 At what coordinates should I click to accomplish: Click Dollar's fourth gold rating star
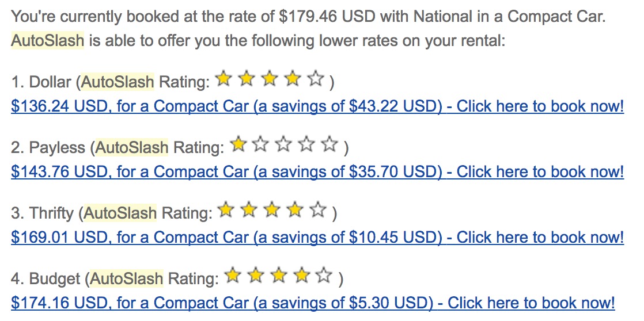pyautogui.click(x=293, y=79)
